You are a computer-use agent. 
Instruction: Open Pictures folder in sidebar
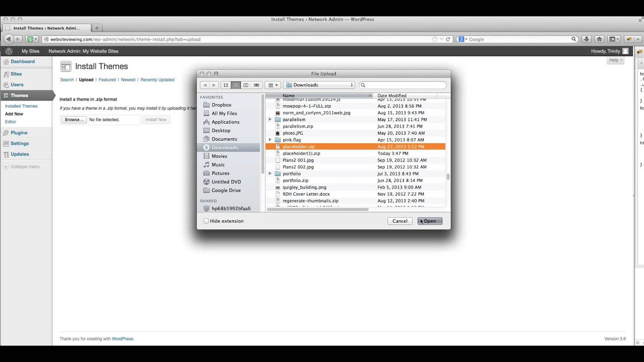pos(220,173)
